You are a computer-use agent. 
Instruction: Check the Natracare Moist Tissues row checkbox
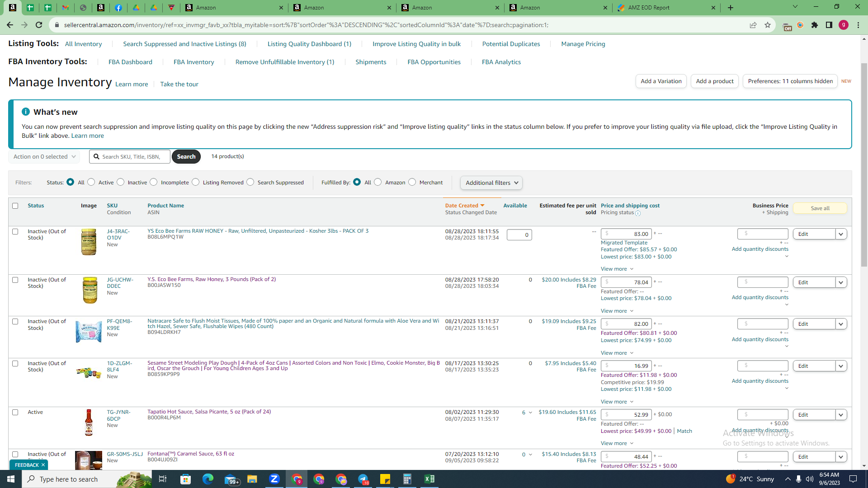(15, 322)
